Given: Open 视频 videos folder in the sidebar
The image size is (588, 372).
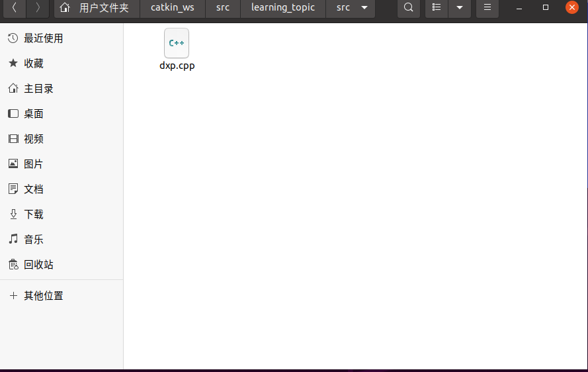Looking at the screenshot, I should click(62, 139).
